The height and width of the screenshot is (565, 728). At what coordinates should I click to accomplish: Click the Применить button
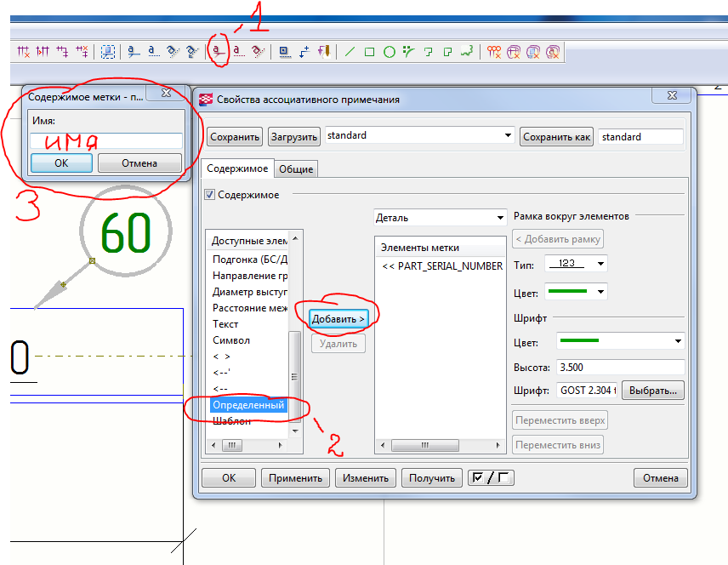[x=295, y=478]
